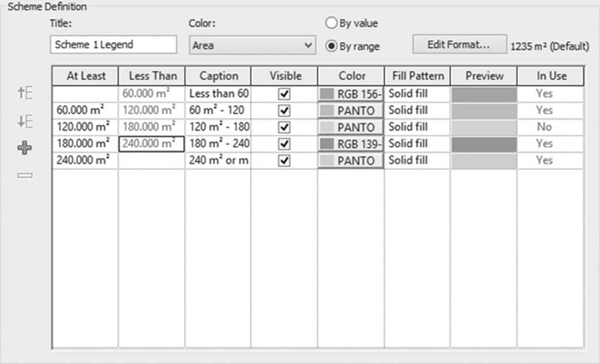Toggle Visible for 60 m² - 120 row

pyautogui.click(x=284, y=111)
